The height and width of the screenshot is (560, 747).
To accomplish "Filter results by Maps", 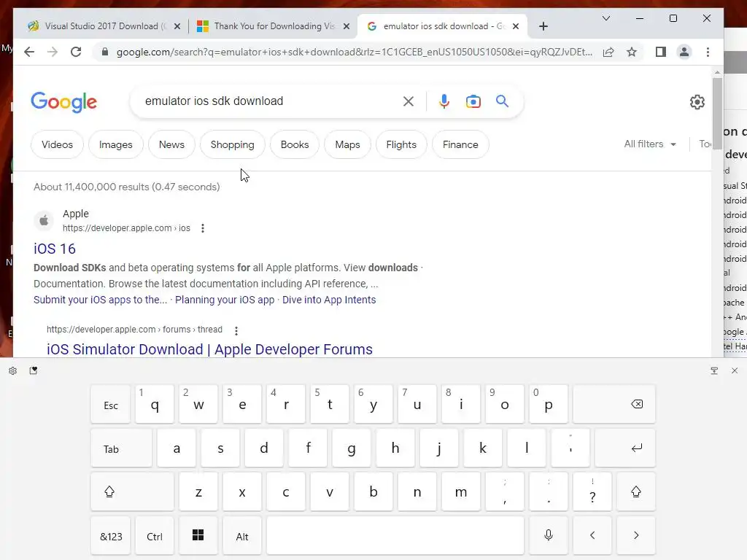I will (x=347, y=144).
